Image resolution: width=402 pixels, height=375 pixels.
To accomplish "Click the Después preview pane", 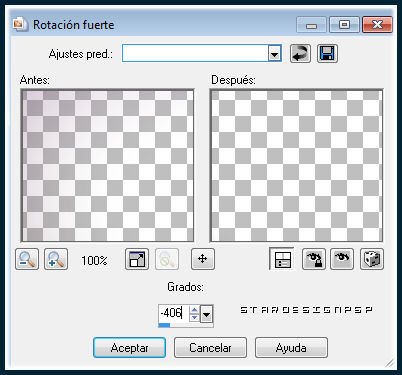I will [x=296, y=165].
